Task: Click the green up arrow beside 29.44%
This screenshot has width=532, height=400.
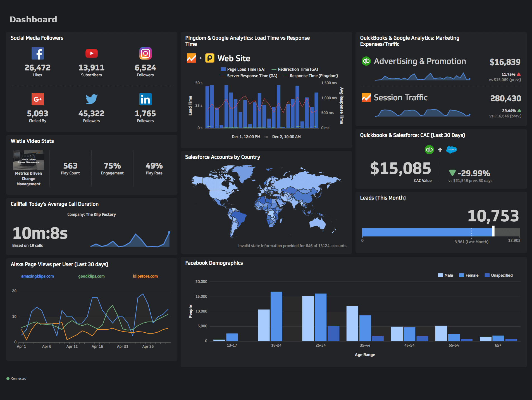Action: click(x=519, y=111)
